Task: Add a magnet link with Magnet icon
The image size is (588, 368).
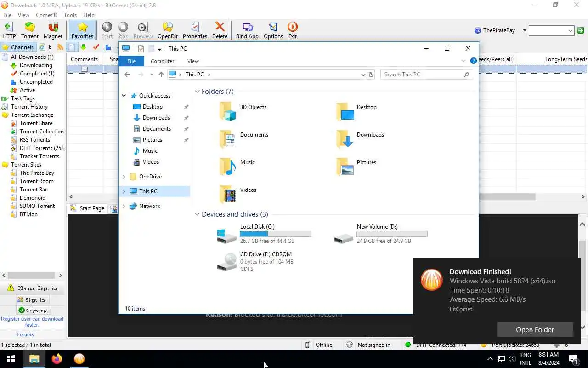Action: (53, 30)
